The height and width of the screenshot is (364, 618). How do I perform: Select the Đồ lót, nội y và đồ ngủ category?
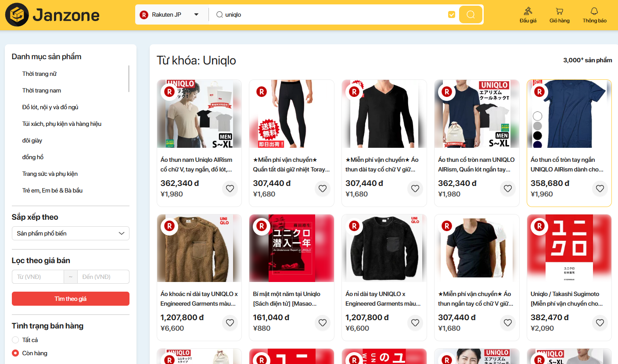click(x=50, y=107)
